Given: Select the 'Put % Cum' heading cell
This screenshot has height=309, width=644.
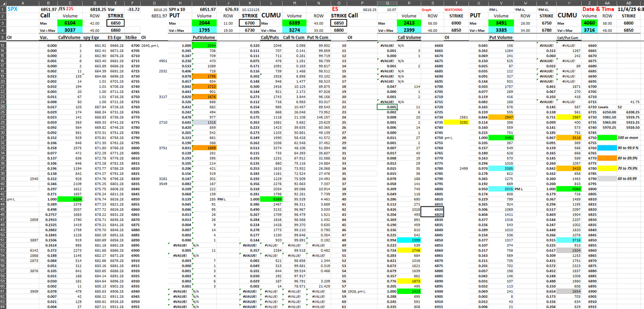Looking at the screenshot, I should [319, 38].
